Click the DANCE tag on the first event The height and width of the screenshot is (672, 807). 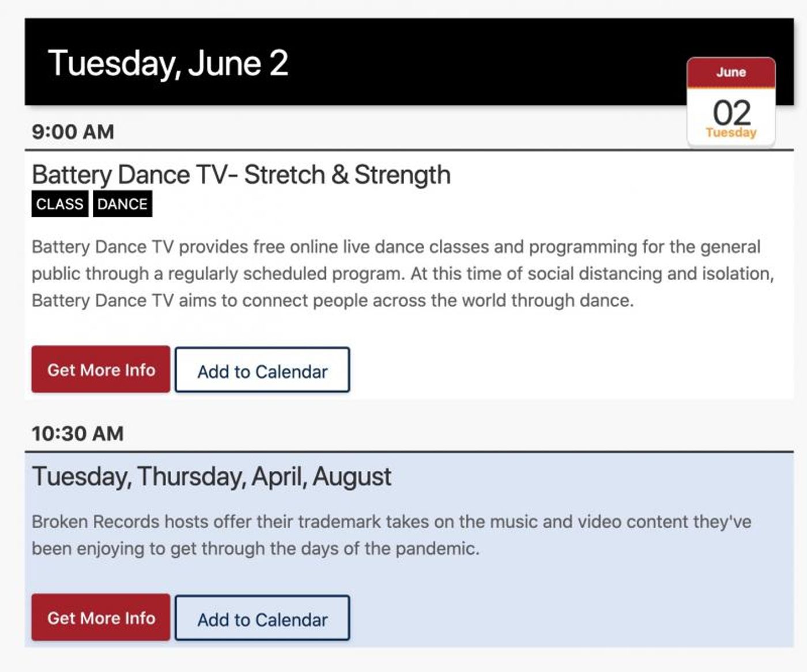122,204
